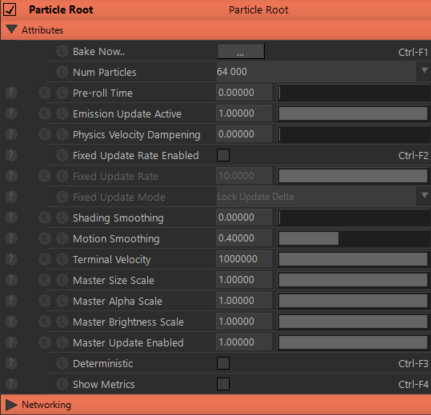
Task: Collapse the Attributes section
Action: [11, 29]
